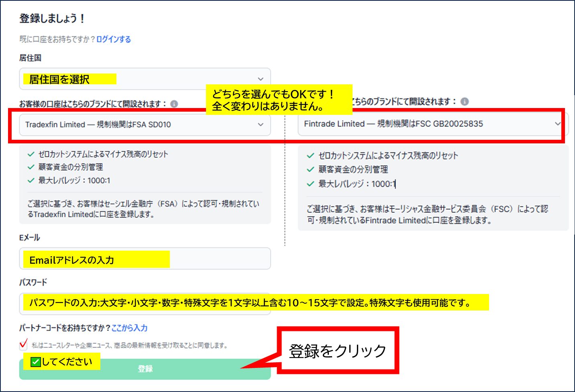
Task: Click right ゼロカットシステムによるマイナス残高のリセット text
Action: point(388,155)
